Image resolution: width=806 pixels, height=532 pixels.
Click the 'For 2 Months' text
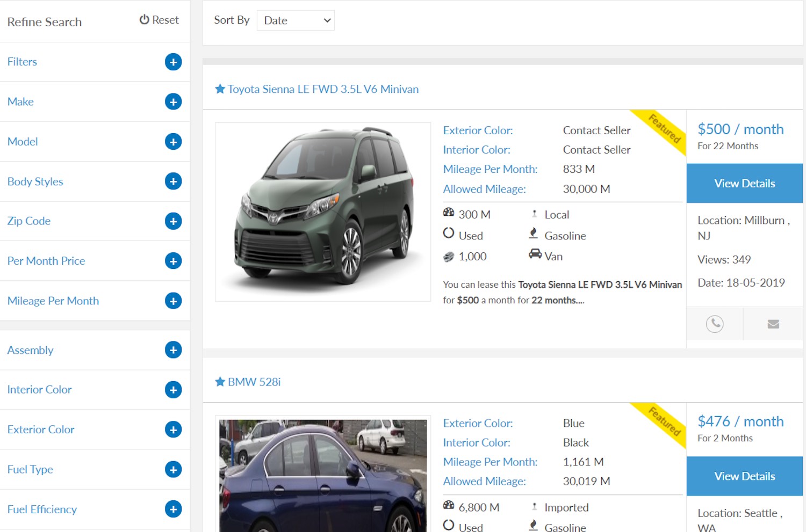click(x=725, y=438)
